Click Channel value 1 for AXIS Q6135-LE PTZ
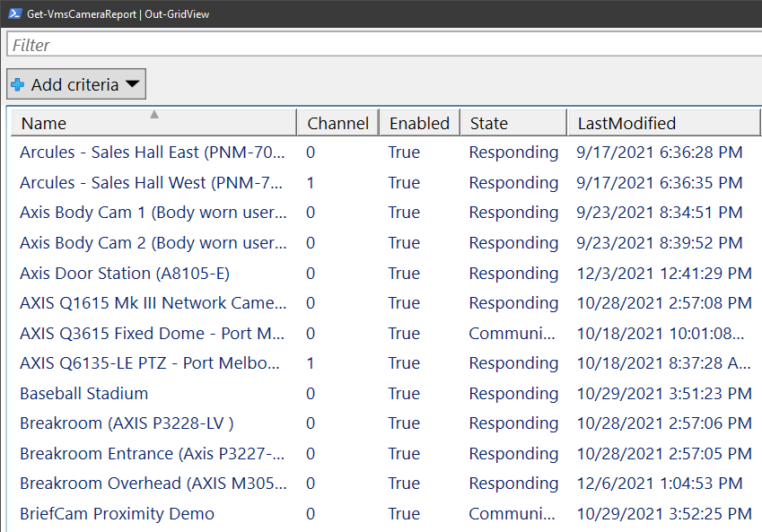762x532 pixels. click(310, 363)
